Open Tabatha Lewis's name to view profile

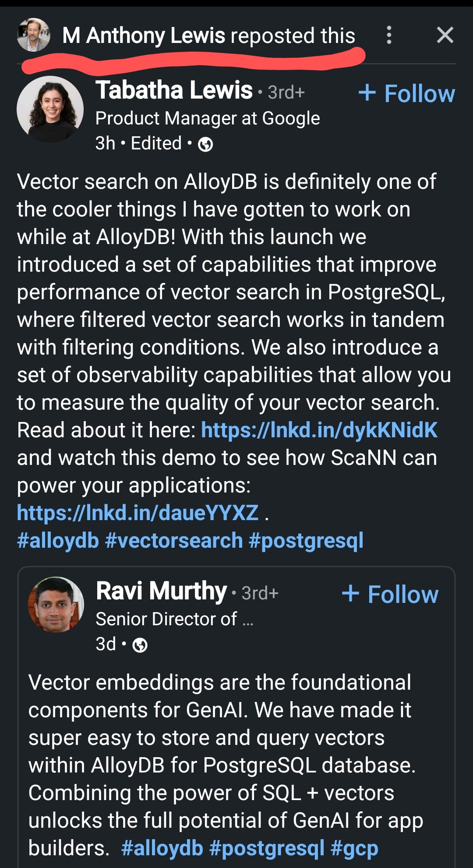174,90
